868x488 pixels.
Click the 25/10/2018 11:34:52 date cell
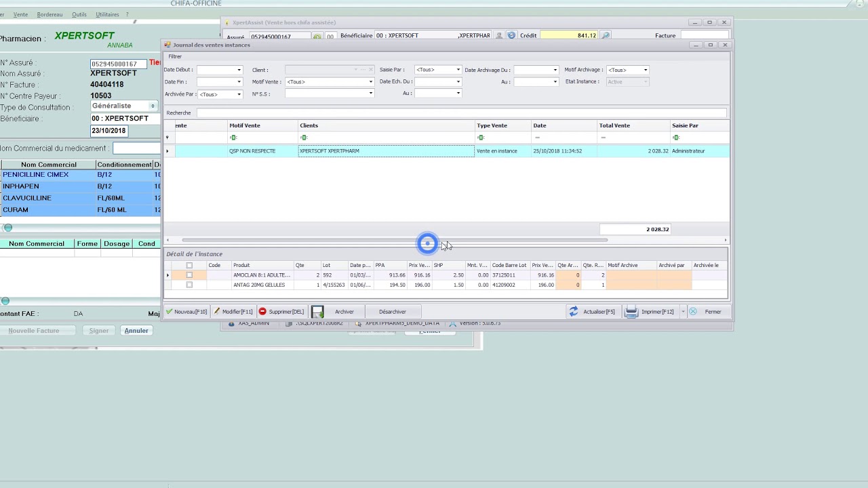click(564, 151)
